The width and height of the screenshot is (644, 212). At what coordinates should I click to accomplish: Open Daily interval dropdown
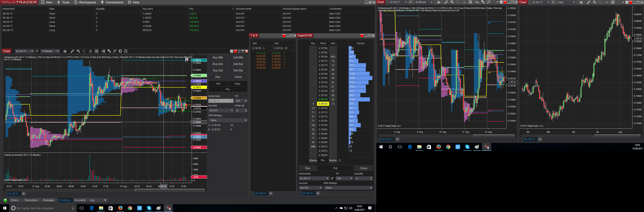click(x=566, y=2)
